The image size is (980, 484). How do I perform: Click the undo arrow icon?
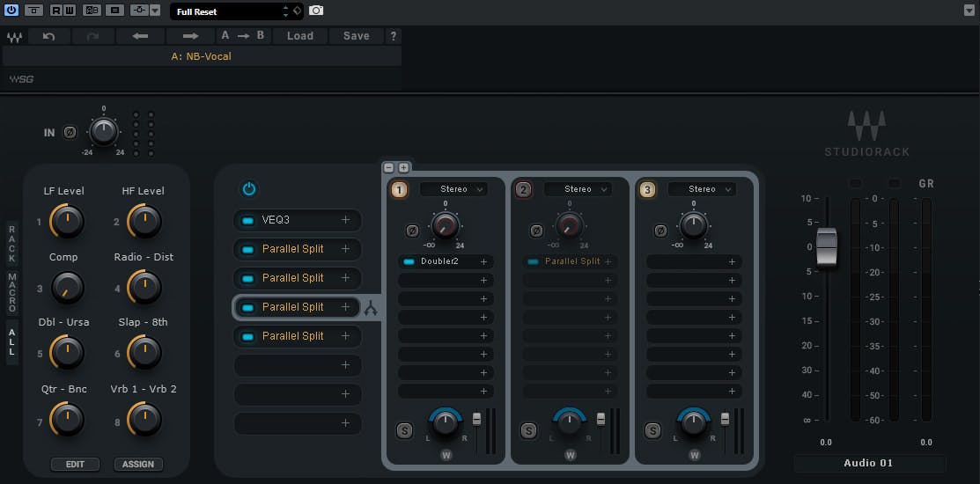[x=49, y=36]
